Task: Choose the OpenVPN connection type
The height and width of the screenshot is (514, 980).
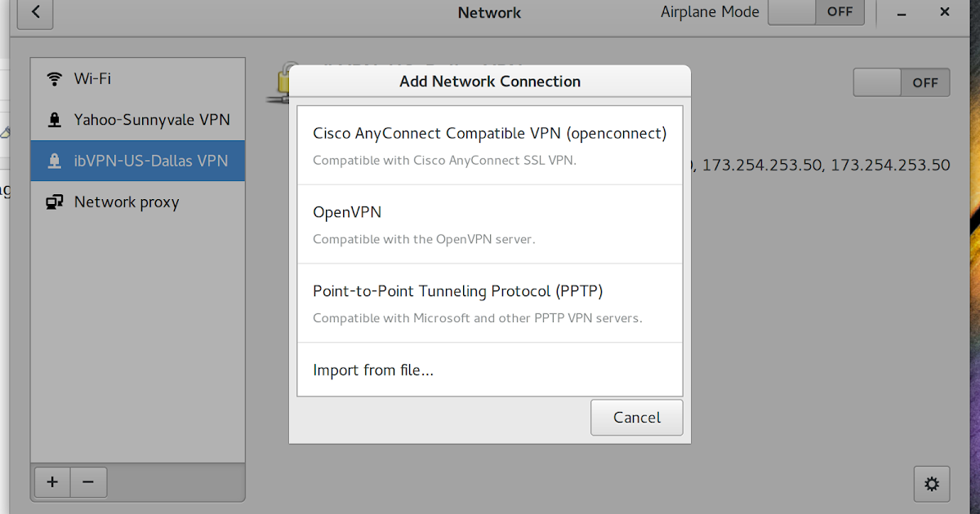Action: tap(490, 224)
